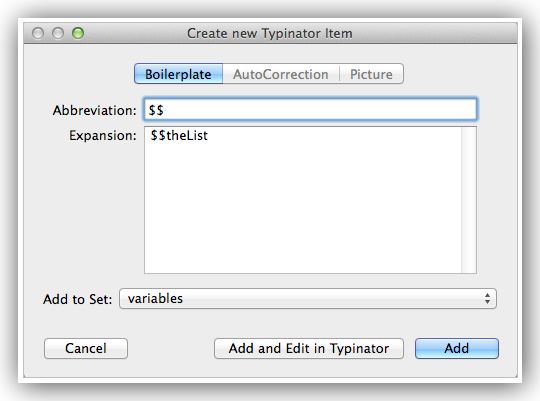Click the variables set name in popup

pyautogui.click(x=155, y=298)
